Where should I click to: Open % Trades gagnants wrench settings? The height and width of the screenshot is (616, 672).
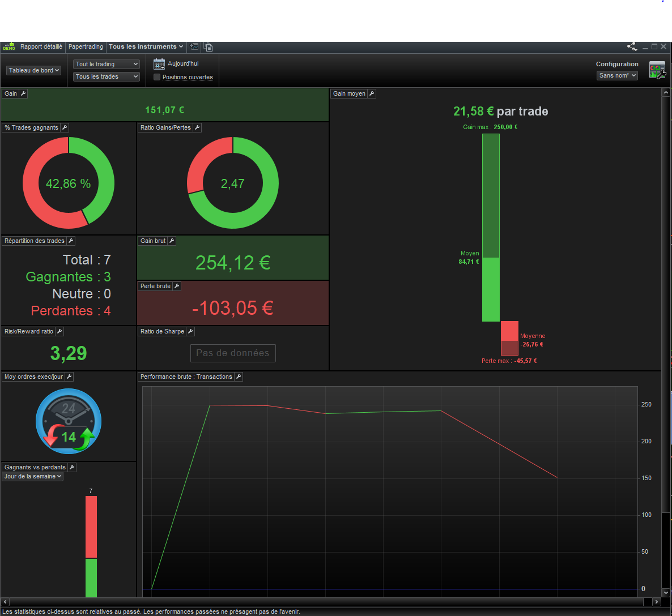pyautogui.click(x=65, y=127)
